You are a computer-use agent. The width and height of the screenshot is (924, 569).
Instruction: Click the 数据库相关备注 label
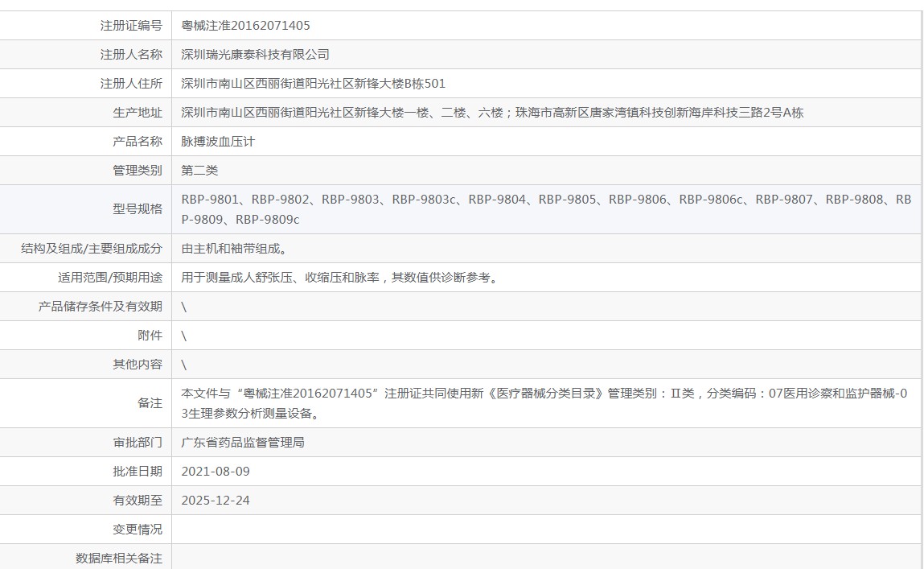(118, 558)
